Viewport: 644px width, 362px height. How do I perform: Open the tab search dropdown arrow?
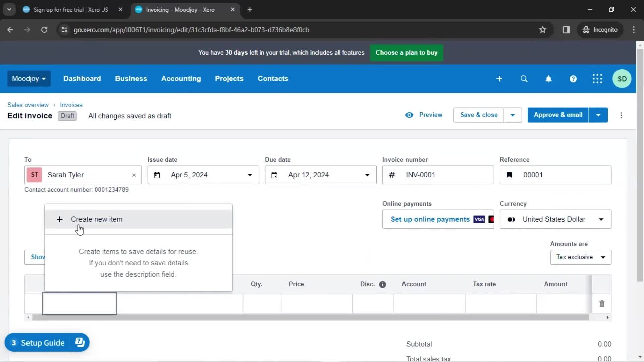coord(9,10)
